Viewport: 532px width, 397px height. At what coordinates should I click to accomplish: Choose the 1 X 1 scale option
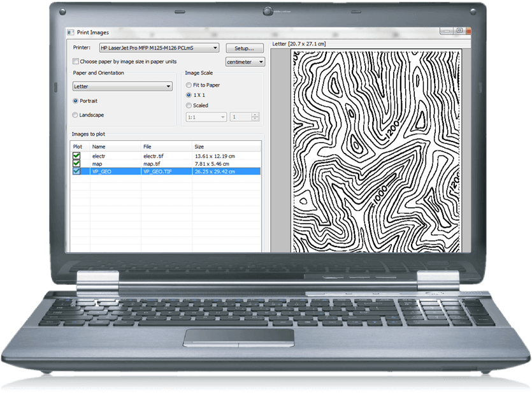(x=189, y=95)
